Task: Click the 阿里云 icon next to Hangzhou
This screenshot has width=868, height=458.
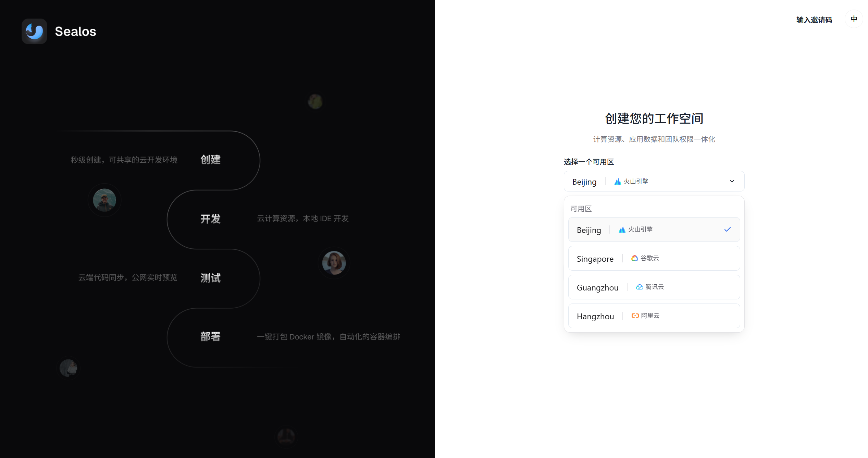Action: click(634, 315)
